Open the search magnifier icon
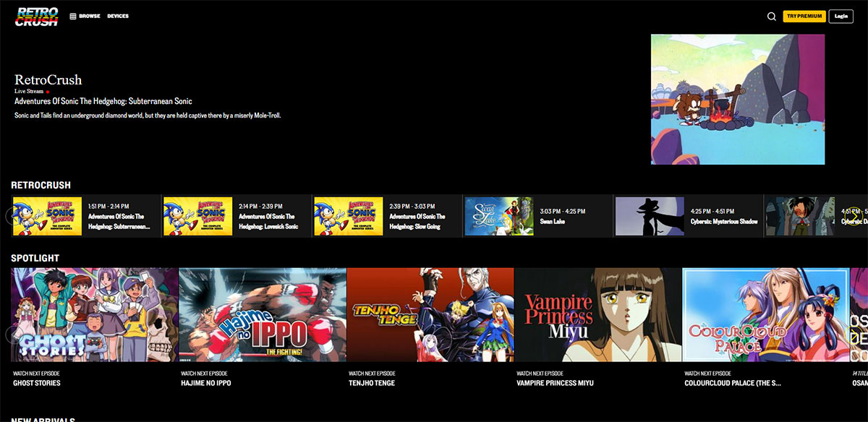868x422 pixels. (771, 15)
